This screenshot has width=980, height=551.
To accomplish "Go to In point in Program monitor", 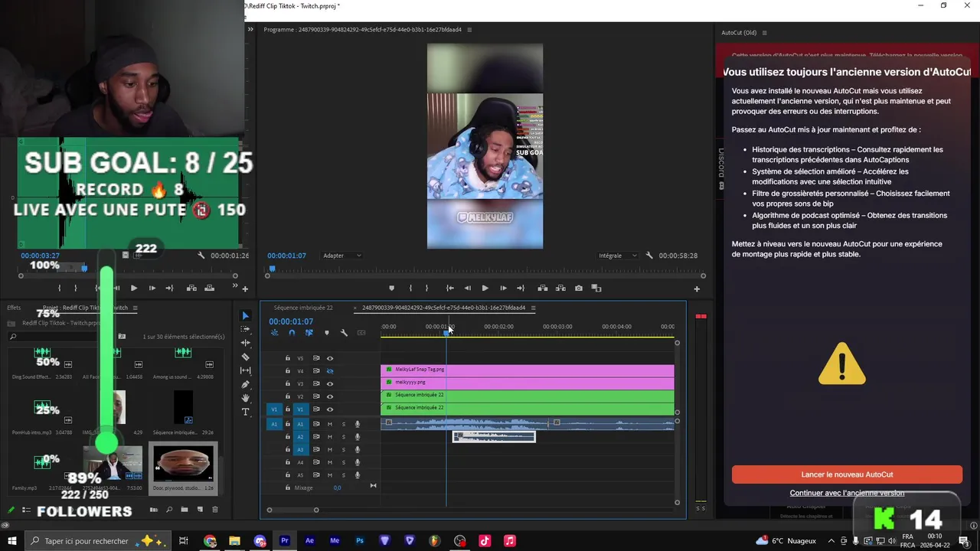I will click(x=450, y=289).
